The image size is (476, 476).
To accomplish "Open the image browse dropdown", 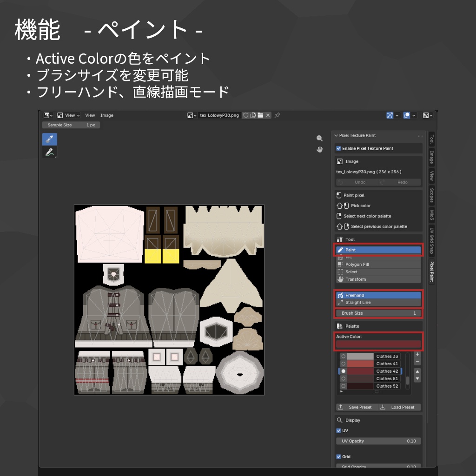I will 192,115.
